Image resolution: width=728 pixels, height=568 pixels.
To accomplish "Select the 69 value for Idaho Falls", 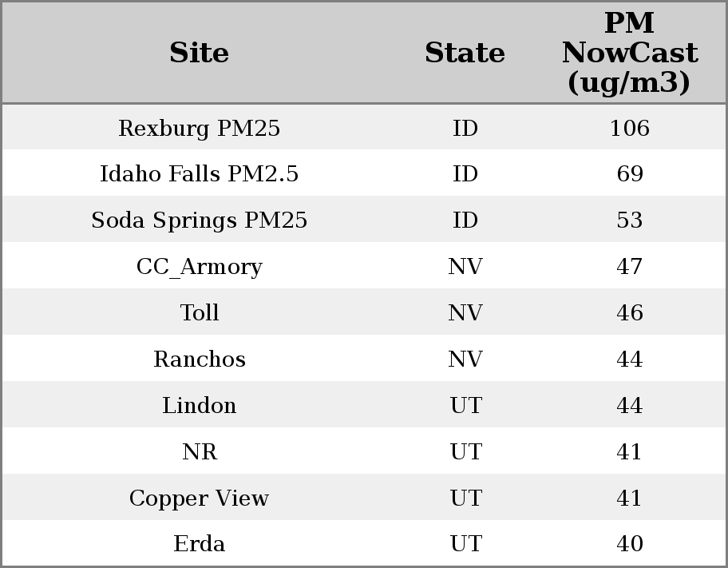I will click(x=629, y=174).
